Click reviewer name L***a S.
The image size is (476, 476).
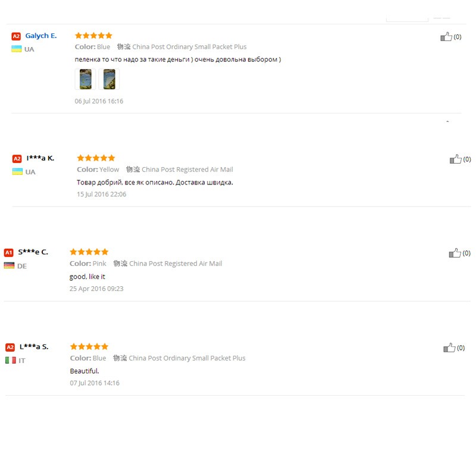[34, 346]
